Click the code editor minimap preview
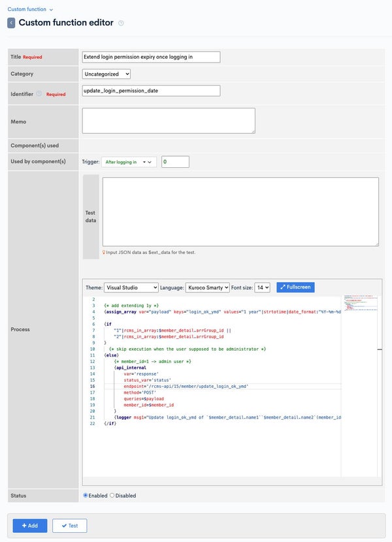Viewport: 392px width, 542px height. pos(359,303)
